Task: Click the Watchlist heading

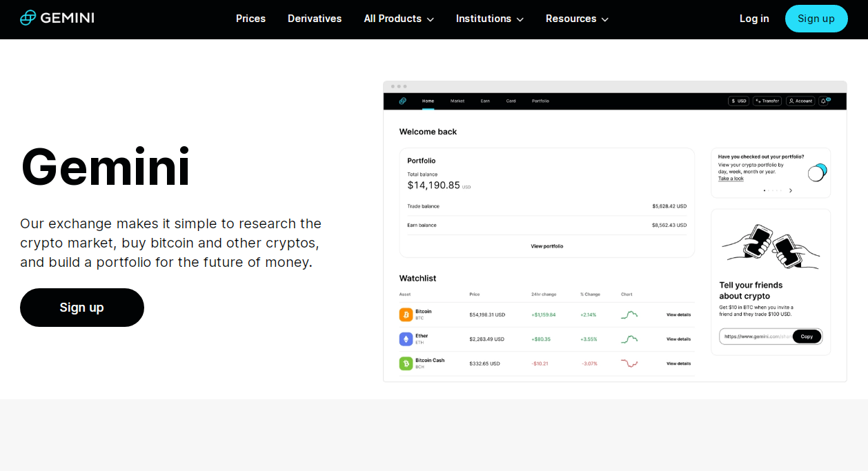Action: [x=417, y=278]
